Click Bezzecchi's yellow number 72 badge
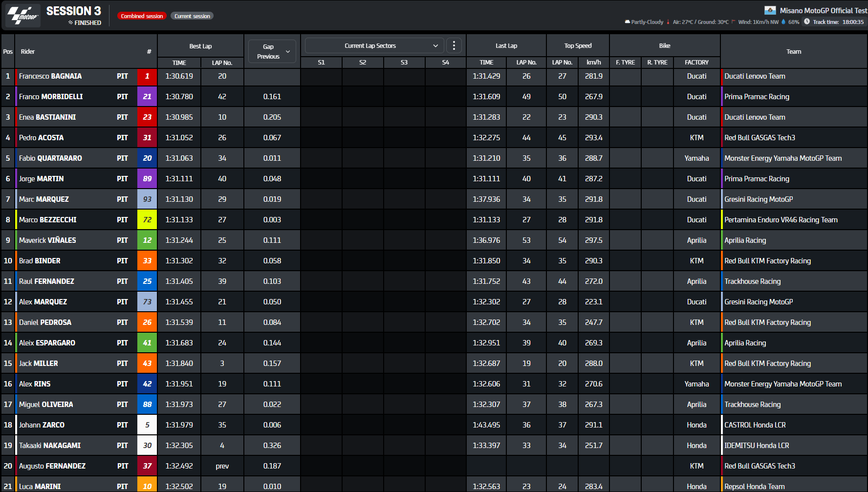Viewport: 868px width, 492px height. point(147,220)
